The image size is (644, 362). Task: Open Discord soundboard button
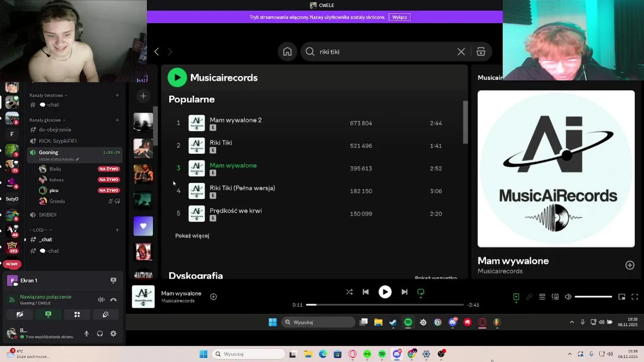[x=106, y=314]
